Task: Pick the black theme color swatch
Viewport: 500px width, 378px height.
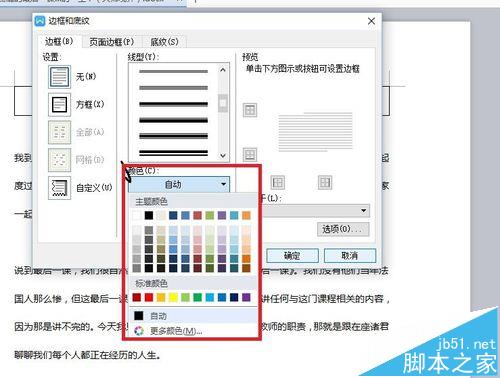Action: 149,215
